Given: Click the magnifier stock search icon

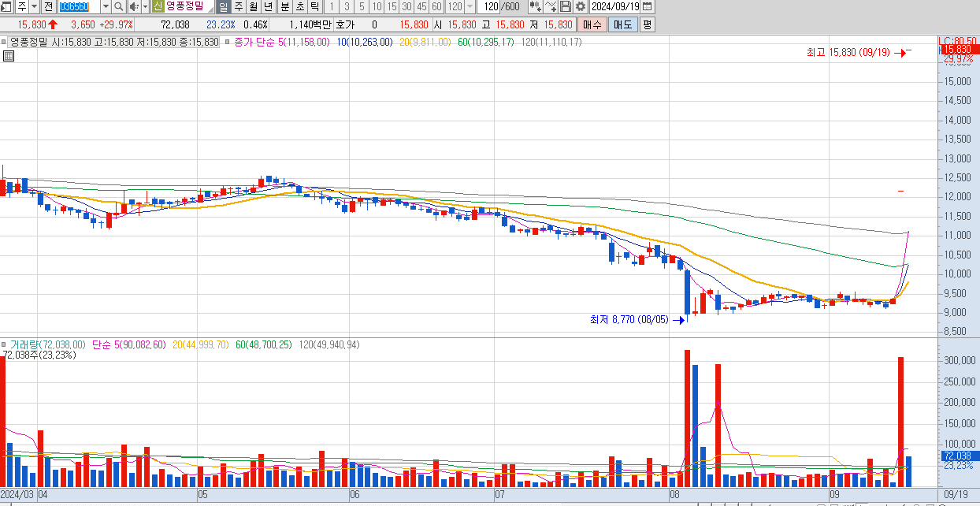Looking at the screenshot, I should [119, 6].
